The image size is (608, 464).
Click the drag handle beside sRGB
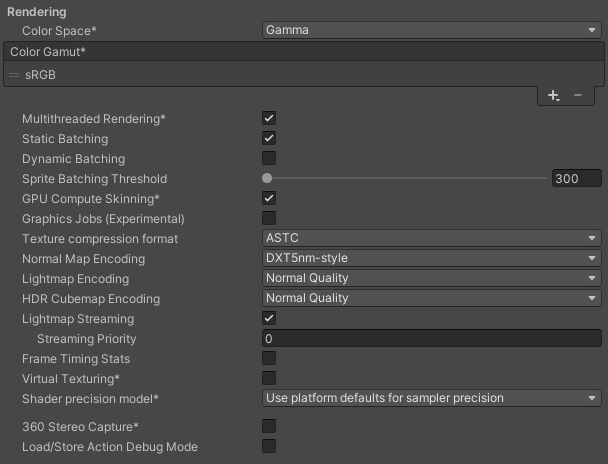click(x=14, y=75)
